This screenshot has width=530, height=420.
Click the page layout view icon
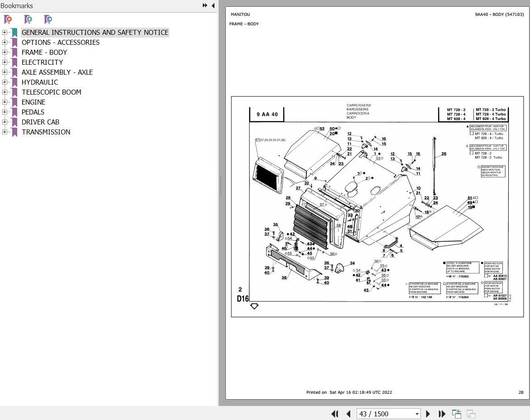coord(457,414)
